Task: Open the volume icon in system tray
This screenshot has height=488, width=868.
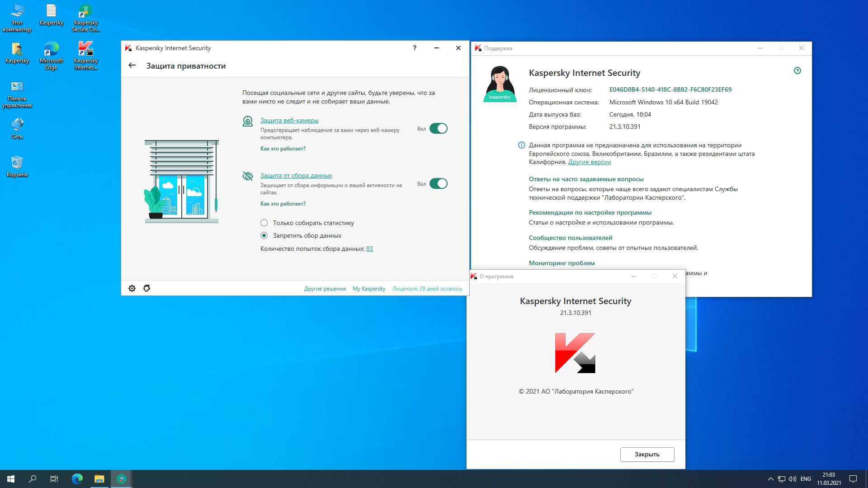Action: coord(793,479)
